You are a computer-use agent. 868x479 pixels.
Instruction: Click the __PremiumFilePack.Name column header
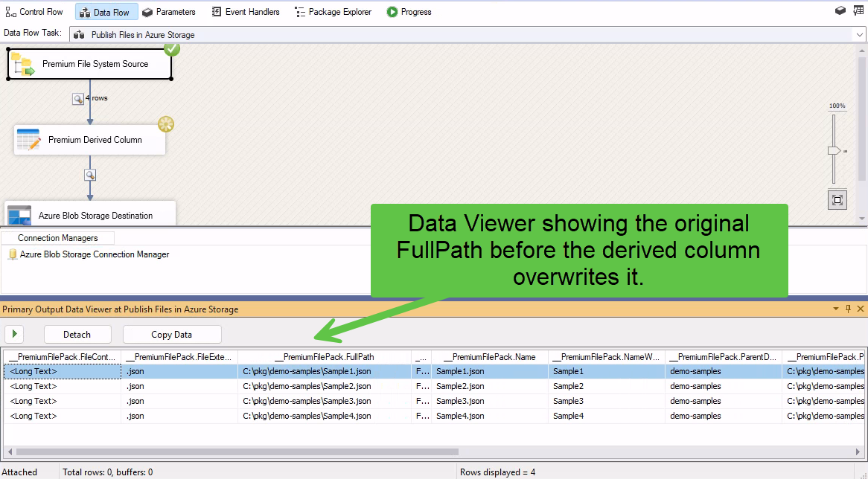(x=490, y=357)
